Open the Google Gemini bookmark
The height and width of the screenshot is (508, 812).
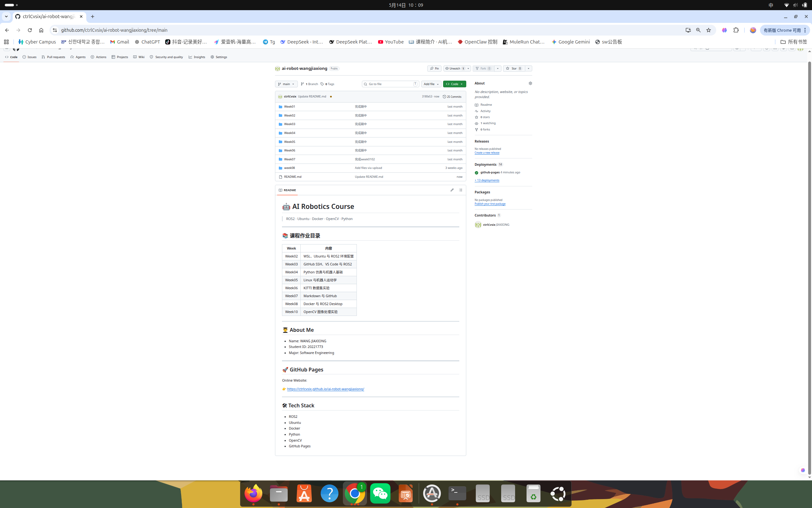coord(570,42)
